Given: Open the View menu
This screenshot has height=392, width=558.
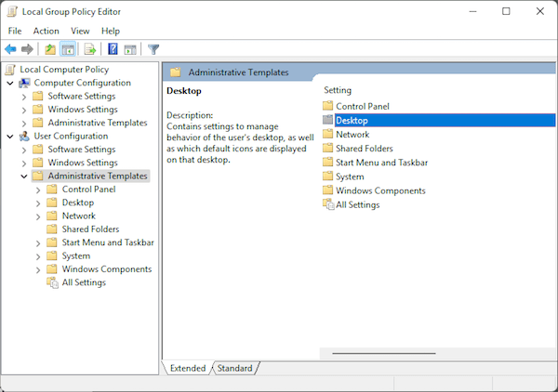Looking at the screenshot, I should point(80,31).
